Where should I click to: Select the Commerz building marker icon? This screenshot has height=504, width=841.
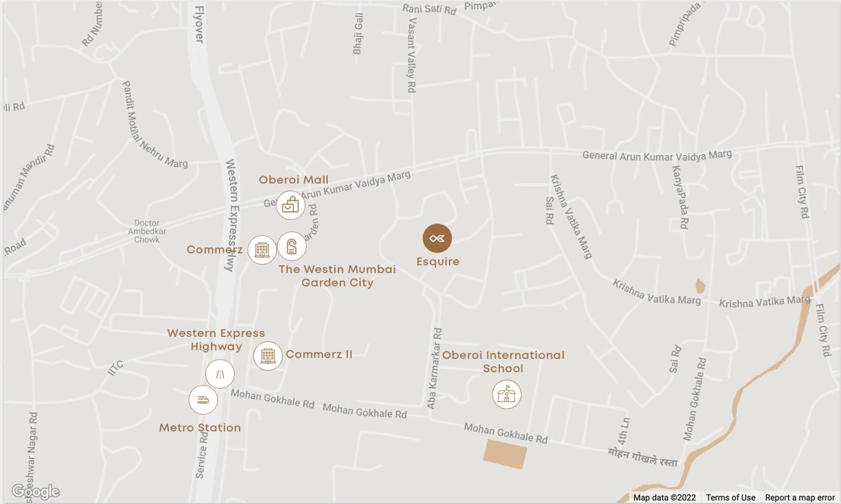(262, 250)
